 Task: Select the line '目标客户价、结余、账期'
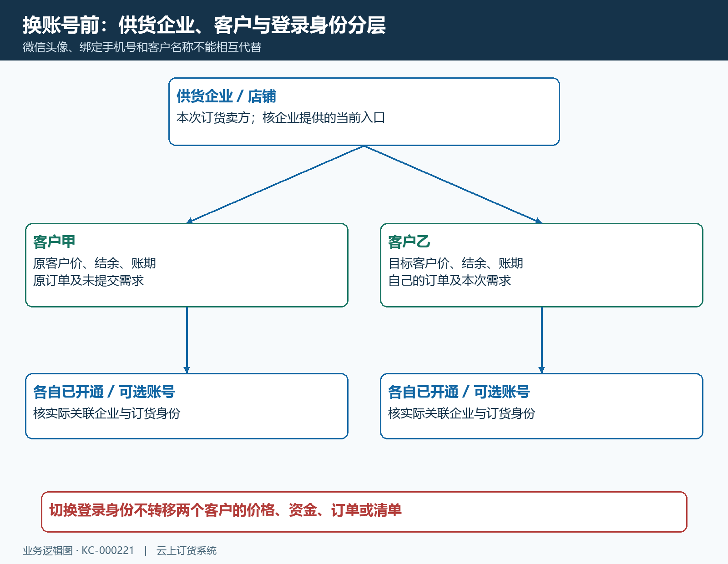tap(455, 263)
